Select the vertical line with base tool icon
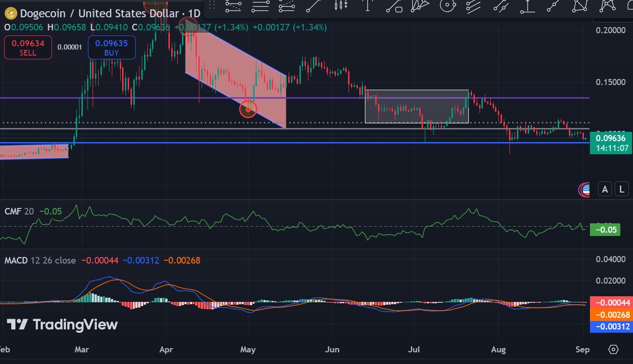This screenshot has width=633, height=364. click(528, 6)
